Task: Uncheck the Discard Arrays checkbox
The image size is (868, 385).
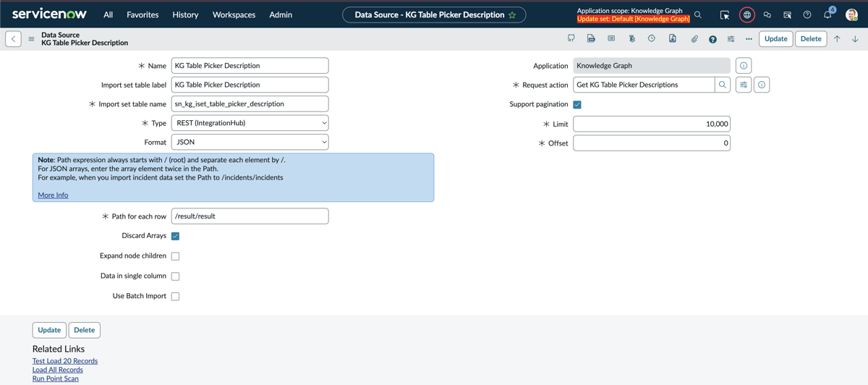Action: (x=175, y=236)
